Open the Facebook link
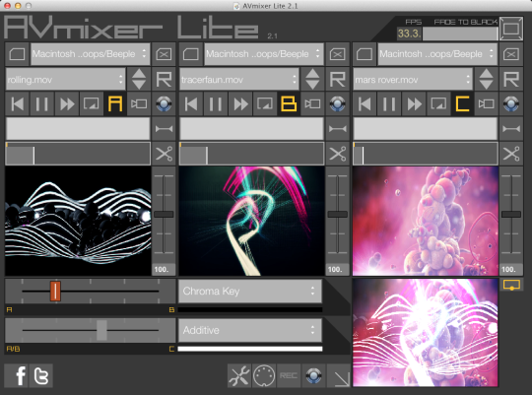 (x=17, y=375)
